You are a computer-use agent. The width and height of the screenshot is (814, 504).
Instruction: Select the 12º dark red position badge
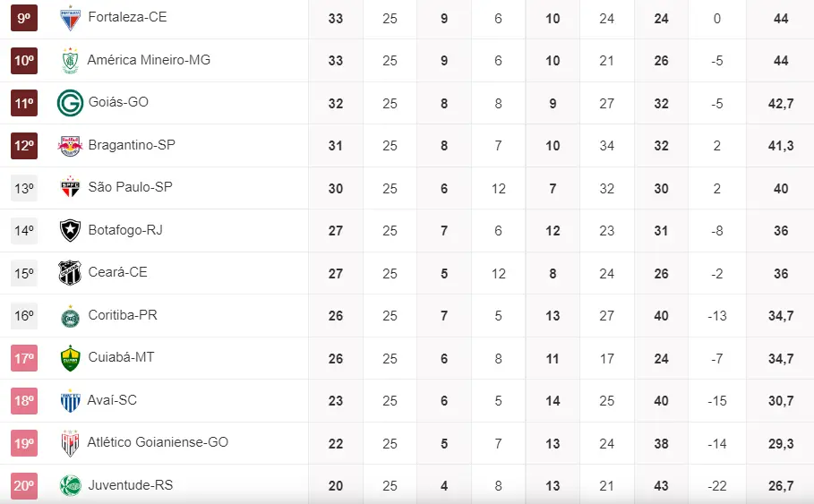(x=24, y=145)
